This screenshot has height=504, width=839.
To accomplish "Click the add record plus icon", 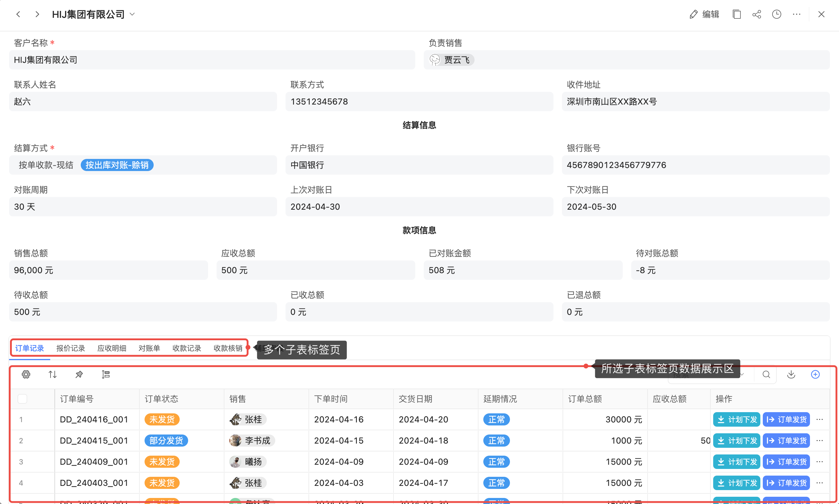I will click(815, 374).
